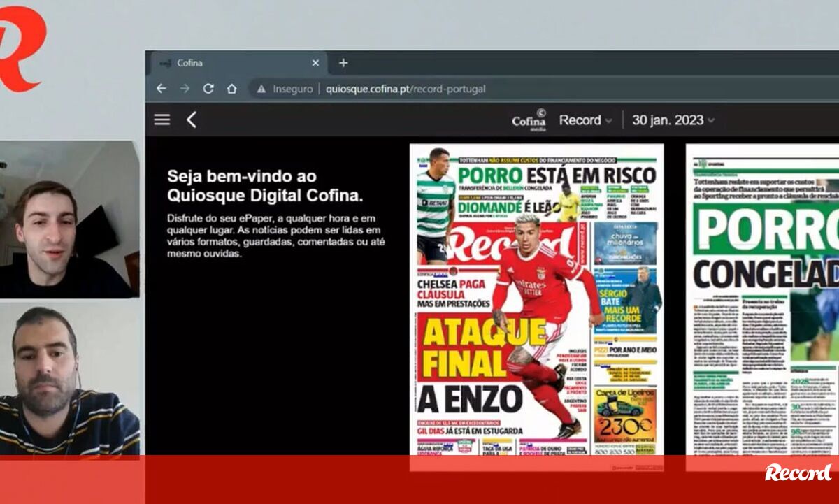Expand the Record publication dropdown
The image size is (839, 504).
(x=585, y=120)
